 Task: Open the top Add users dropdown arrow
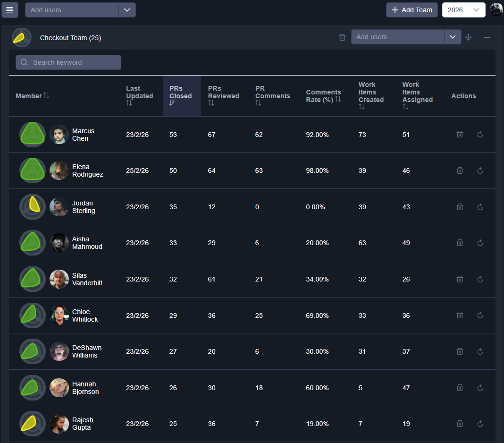(x=127, y=9)
